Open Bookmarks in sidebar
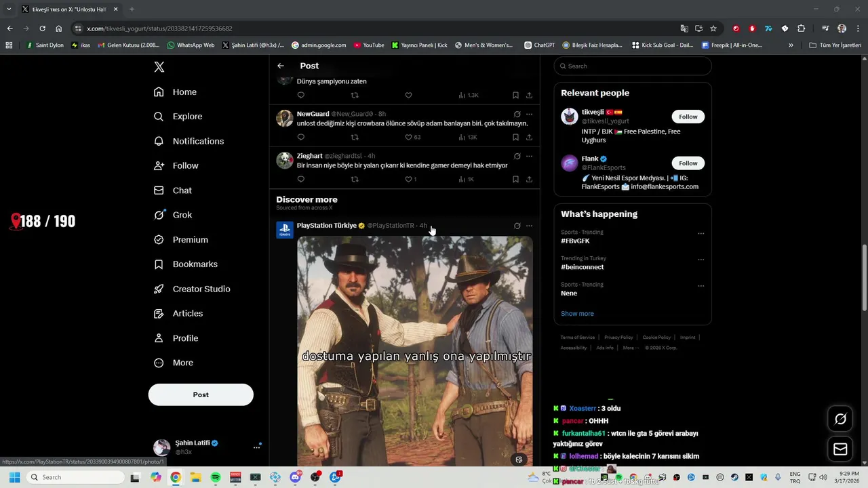 click(x=185, y=264)
